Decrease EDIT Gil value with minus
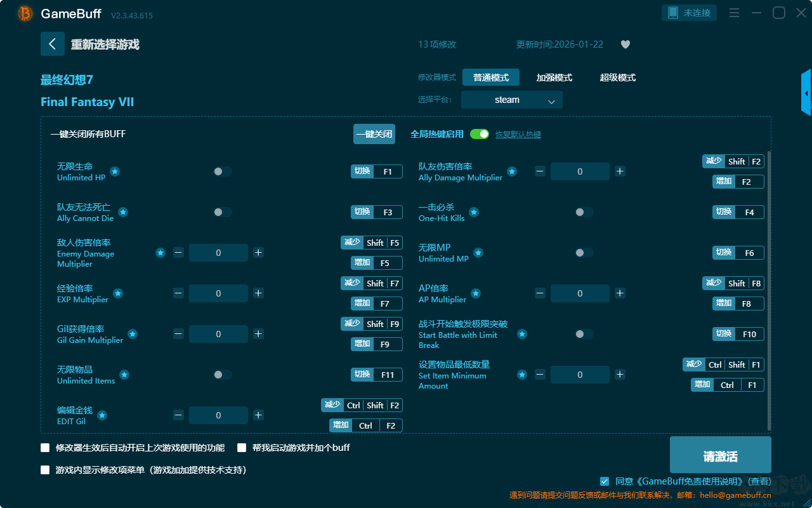 point(178,415)
